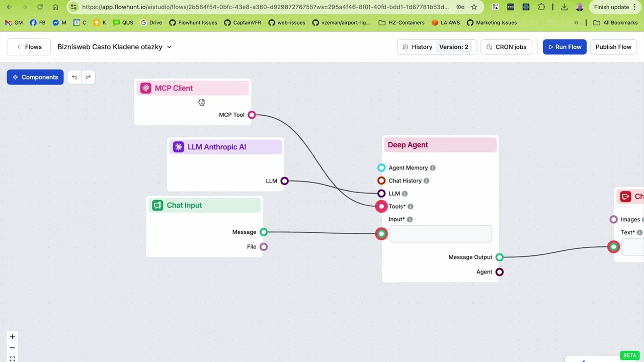Click the MCP Client node icon

pyautogui.click(x=145, y=88)
